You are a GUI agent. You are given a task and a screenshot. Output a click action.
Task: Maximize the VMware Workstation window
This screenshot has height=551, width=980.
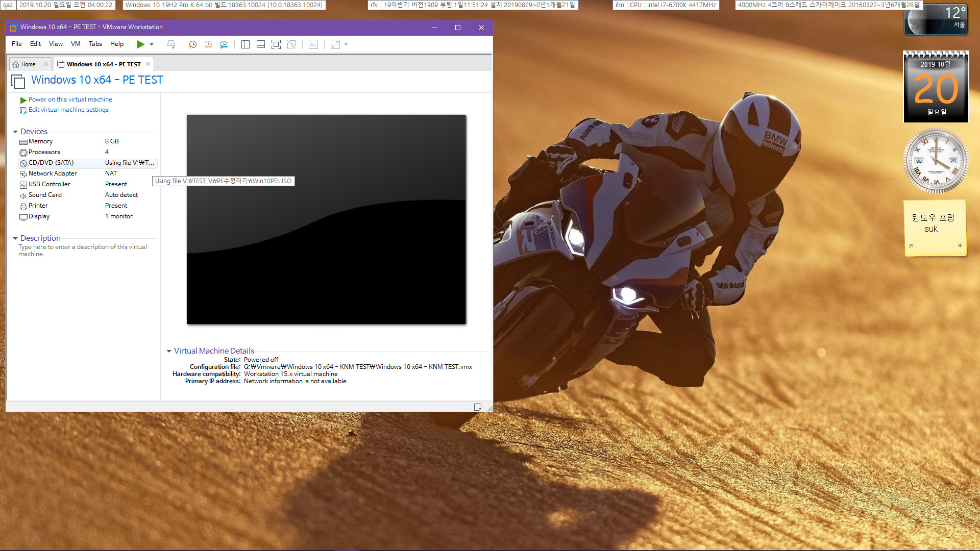tap(458, 28)
